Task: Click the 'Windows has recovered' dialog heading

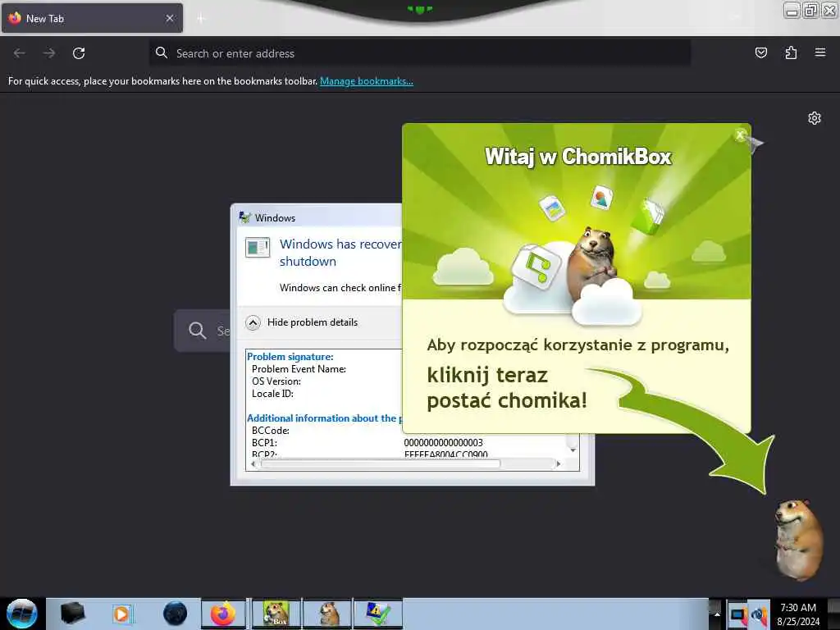Action: [x=340, y=253]
